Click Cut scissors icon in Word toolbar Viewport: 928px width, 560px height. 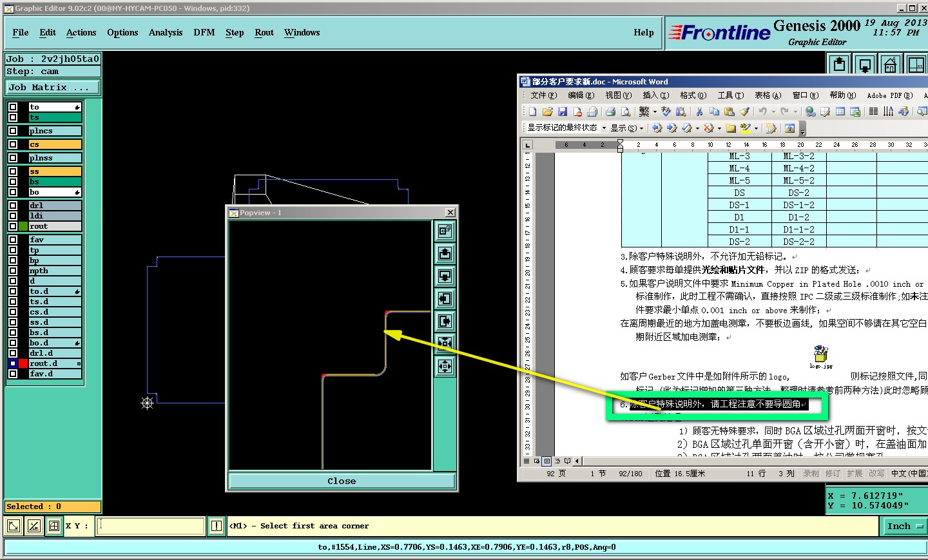coord(699,111)
